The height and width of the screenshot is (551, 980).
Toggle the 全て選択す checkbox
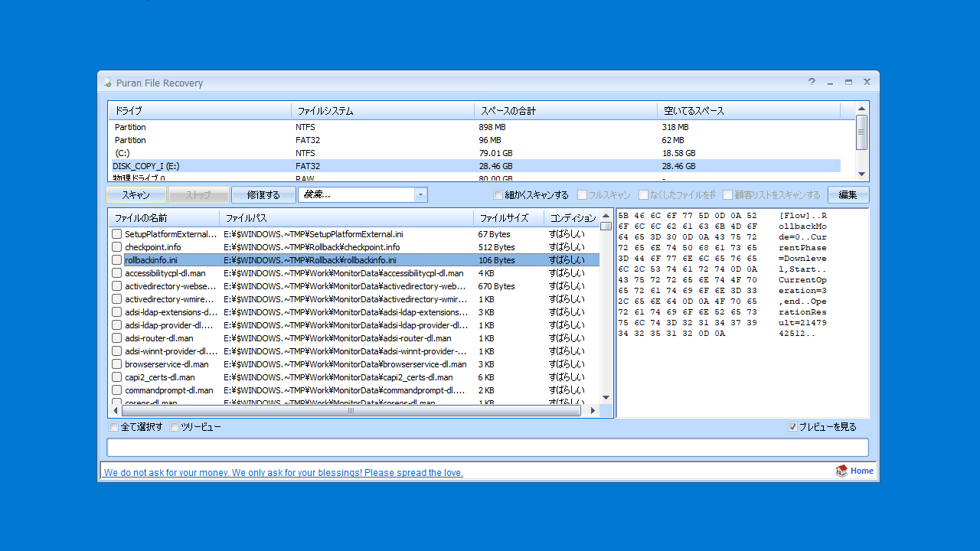pyautogui.click(x=113, y=426)
